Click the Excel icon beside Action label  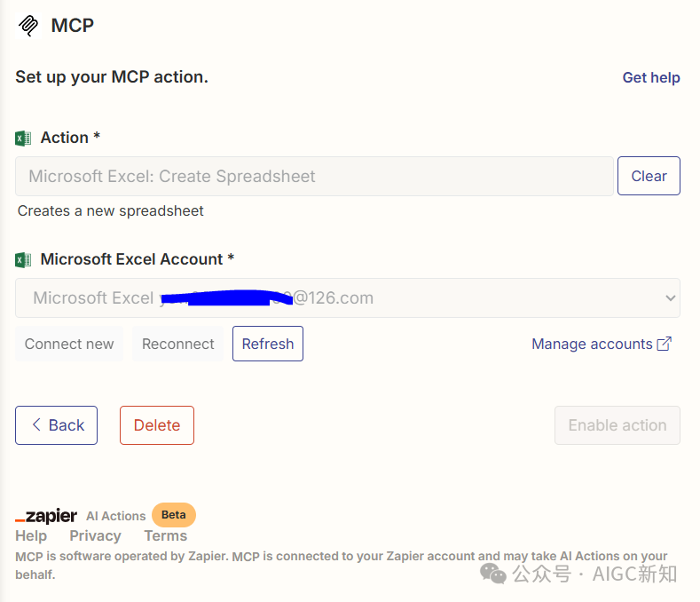coord(23,139)
